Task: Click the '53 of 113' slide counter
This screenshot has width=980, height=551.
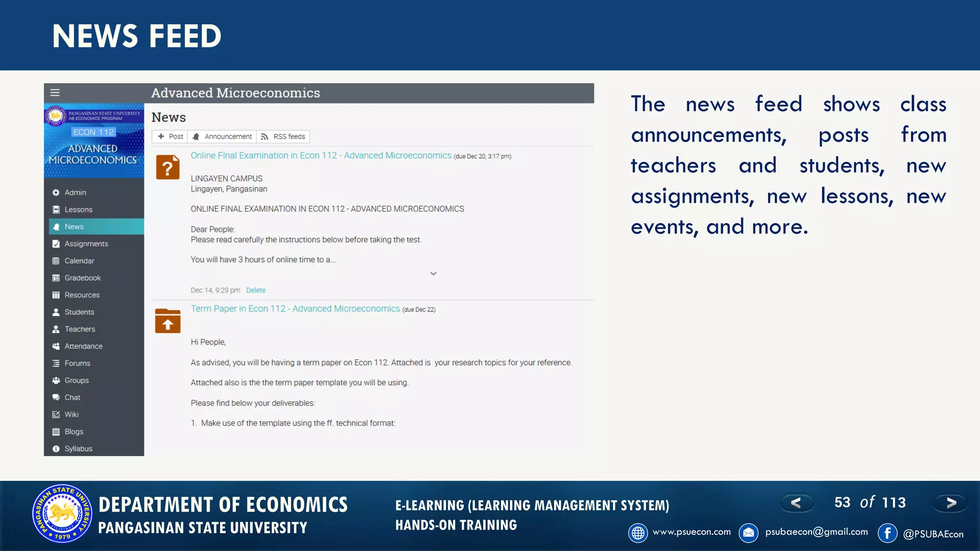Action: 870,502
